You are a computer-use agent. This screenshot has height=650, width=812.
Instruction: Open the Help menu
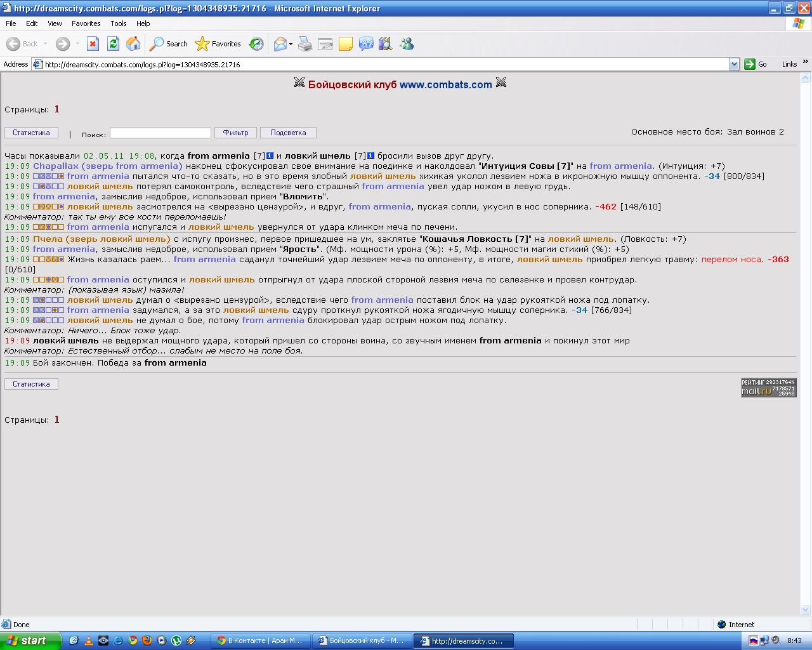[143, 23]
